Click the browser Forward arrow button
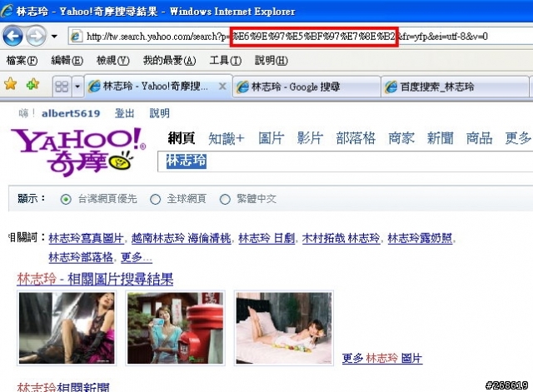The width and height of the screenshot is (533, 392). [36, 36]
